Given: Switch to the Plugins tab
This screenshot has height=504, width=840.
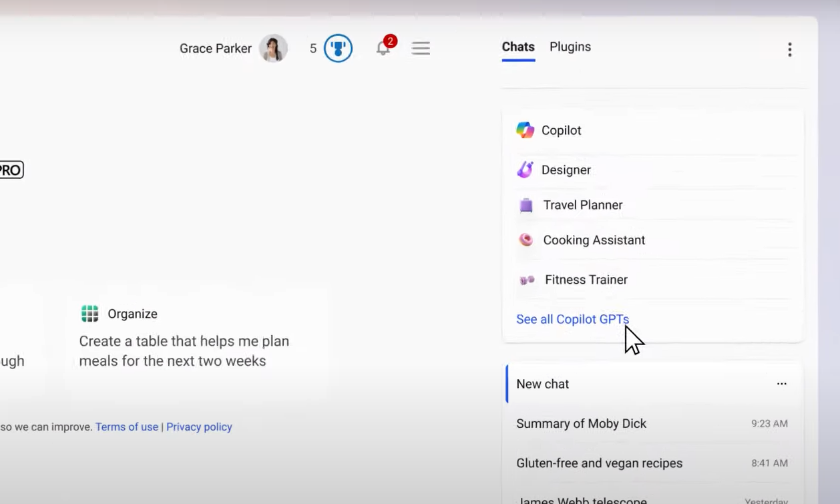Looking at the screenshot, I should (x=570, y=47).
